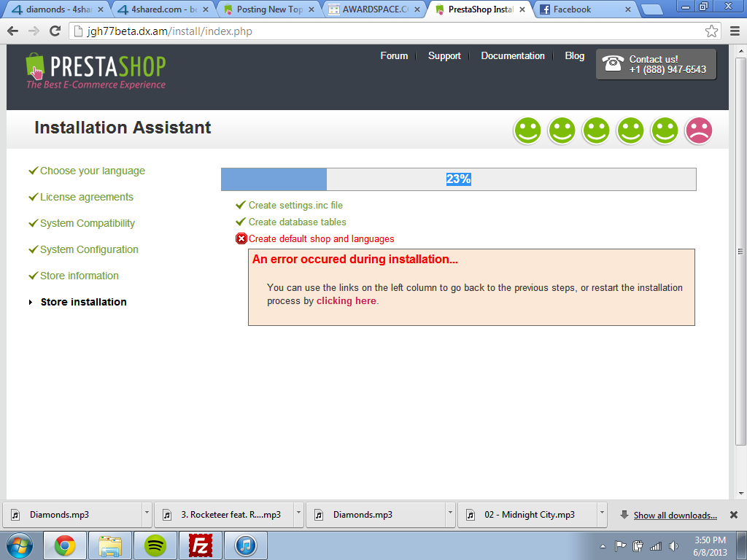Select the PrestaShop Installer tab
The image size is (747, 560).
[x=479, y=9]
